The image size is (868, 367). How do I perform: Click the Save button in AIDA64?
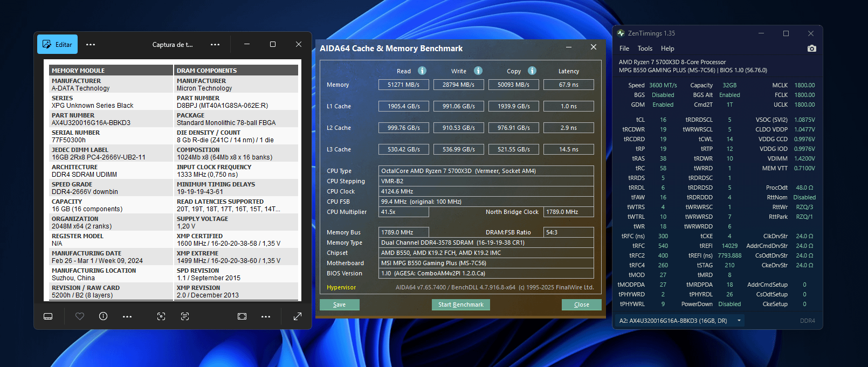(340, 304)
